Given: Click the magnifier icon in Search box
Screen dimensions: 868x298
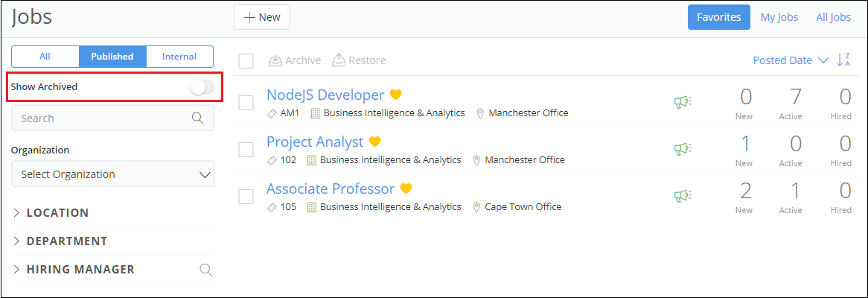Looking at the screenshot, I should [x=197, y=118].
